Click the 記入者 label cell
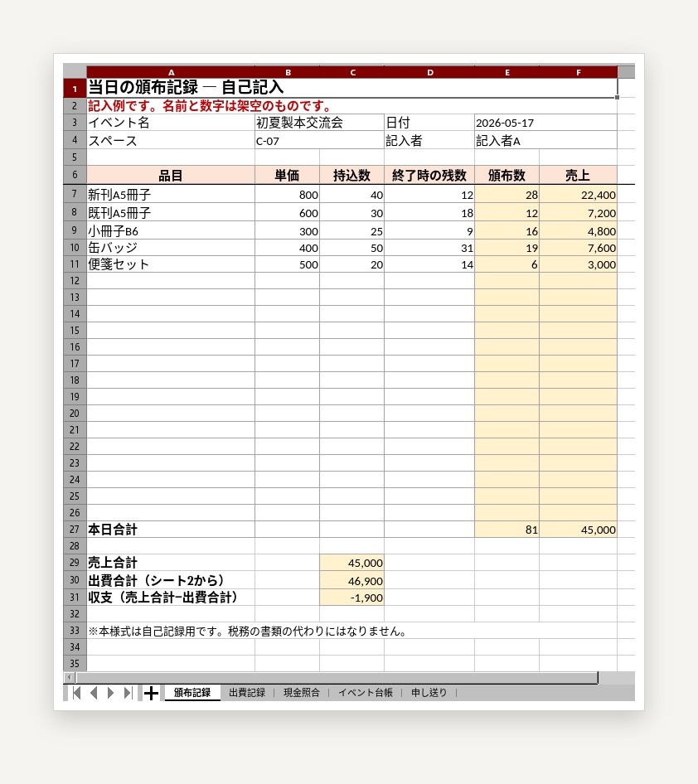 pos(429,141)
